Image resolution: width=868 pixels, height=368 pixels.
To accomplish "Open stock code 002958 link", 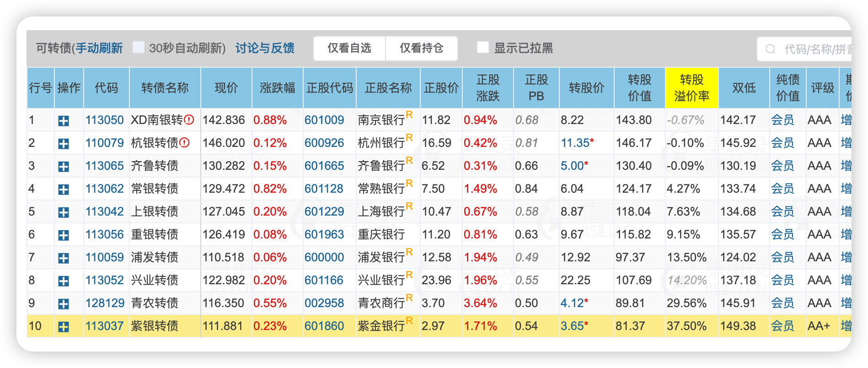I will [324, 303].
